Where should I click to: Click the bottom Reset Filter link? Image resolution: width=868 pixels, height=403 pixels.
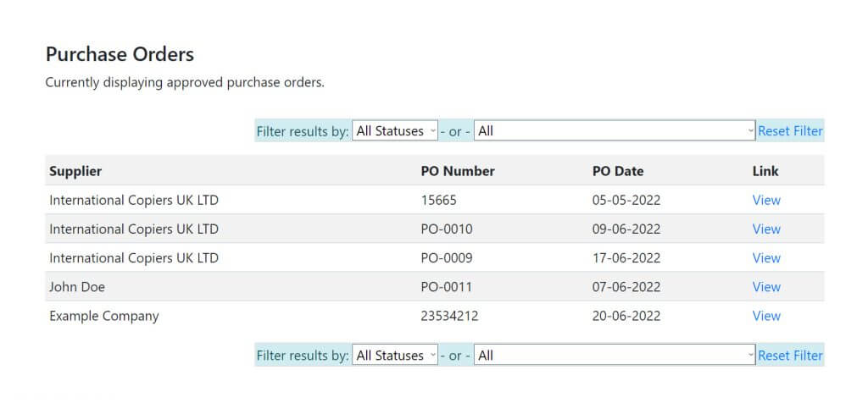click(790, 356)
